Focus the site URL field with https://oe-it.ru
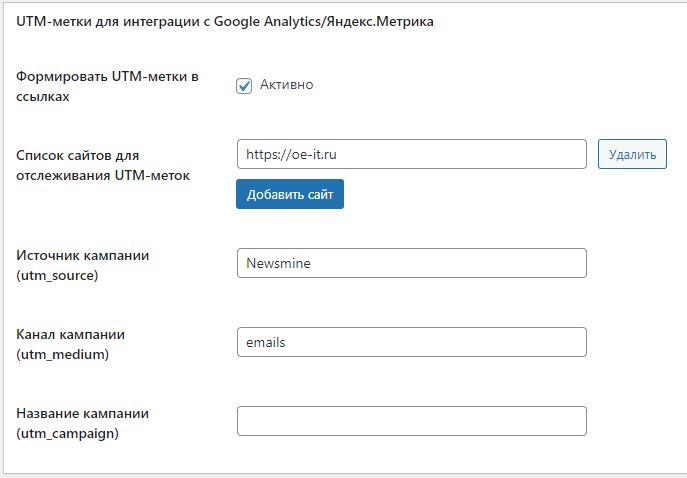The height and width of the screenshot is (478, 687). [411, 154]
